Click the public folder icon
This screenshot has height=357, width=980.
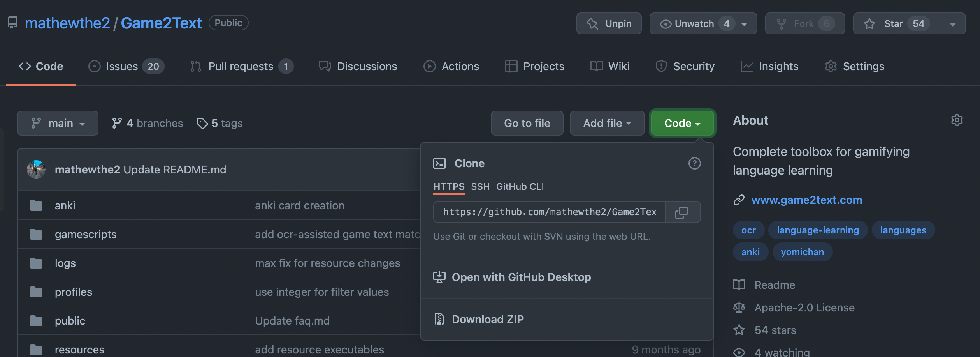(x=36, y=321)
